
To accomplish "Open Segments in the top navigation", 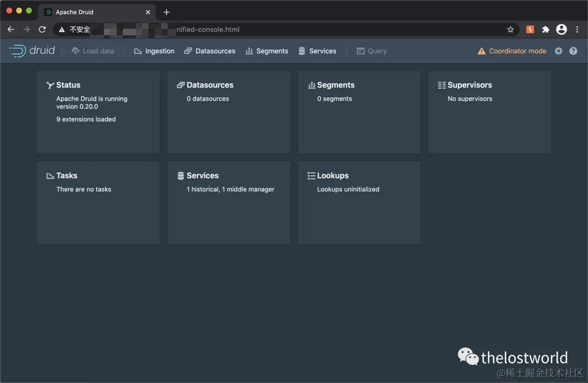I will tap(267, 51).
